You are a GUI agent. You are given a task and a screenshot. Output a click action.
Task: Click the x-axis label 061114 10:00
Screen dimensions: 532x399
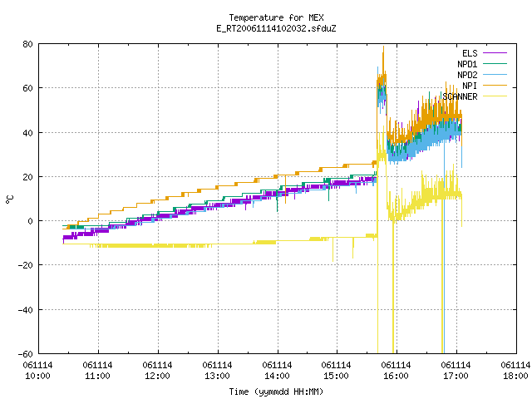point(37,371)
